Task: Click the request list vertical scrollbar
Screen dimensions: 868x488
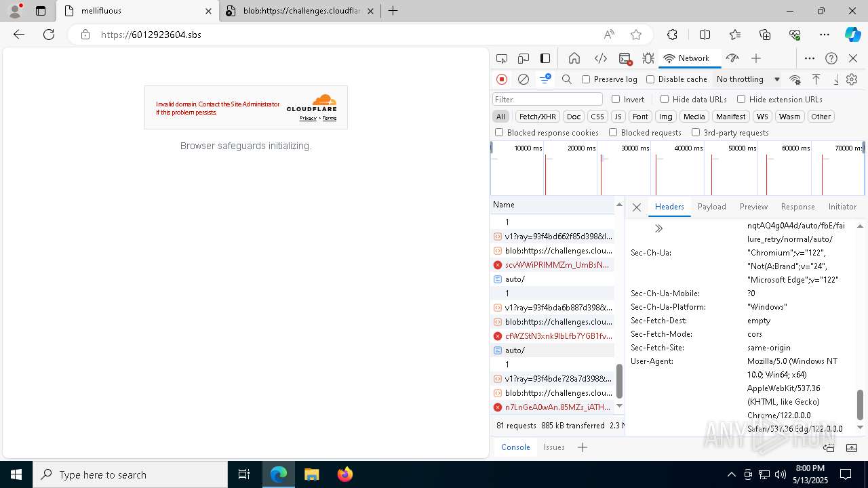Action: [619, 382]
